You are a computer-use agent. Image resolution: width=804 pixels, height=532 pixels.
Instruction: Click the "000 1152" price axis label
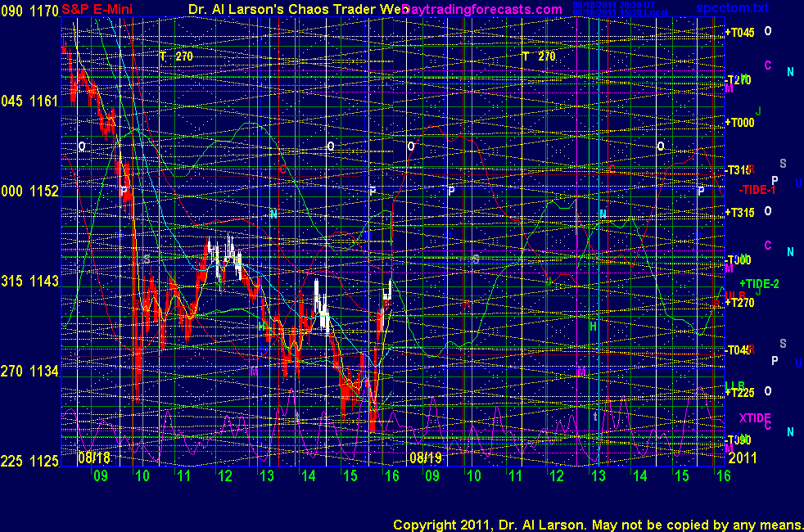[29, 192]
